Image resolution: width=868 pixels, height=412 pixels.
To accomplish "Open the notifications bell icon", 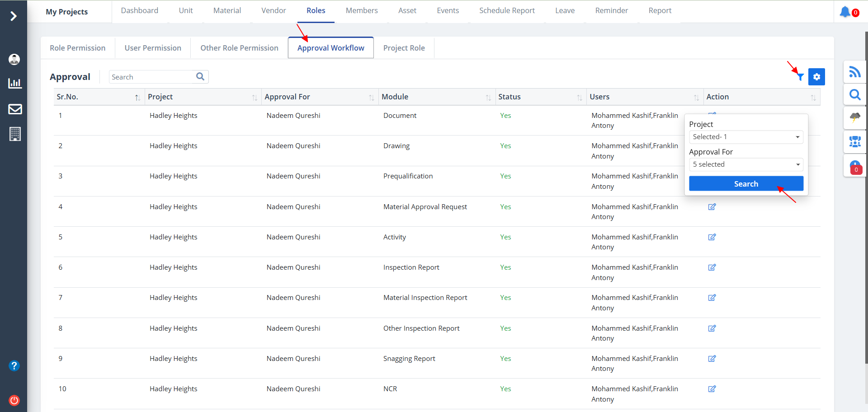I will pos(844,12).
